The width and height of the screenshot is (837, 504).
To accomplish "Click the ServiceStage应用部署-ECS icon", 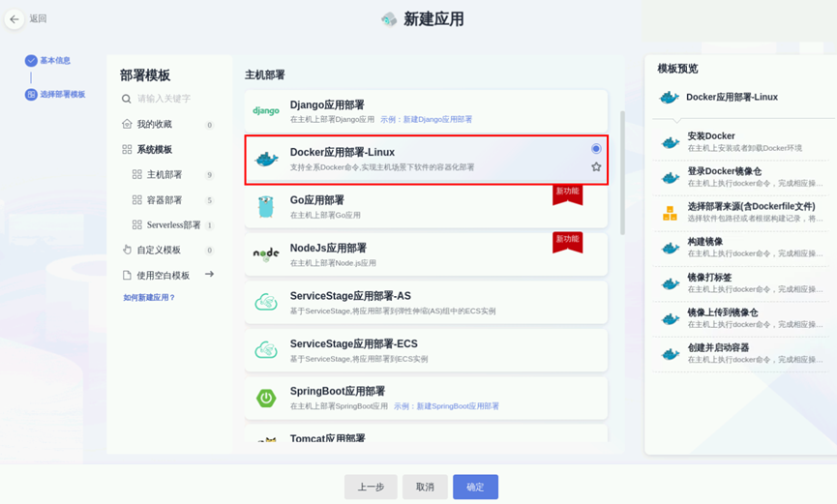I will 266,350.
